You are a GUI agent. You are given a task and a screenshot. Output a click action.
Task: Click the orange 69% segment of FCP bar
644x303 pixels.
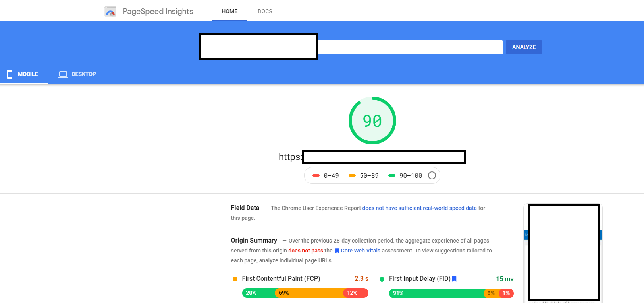(309, 293)
